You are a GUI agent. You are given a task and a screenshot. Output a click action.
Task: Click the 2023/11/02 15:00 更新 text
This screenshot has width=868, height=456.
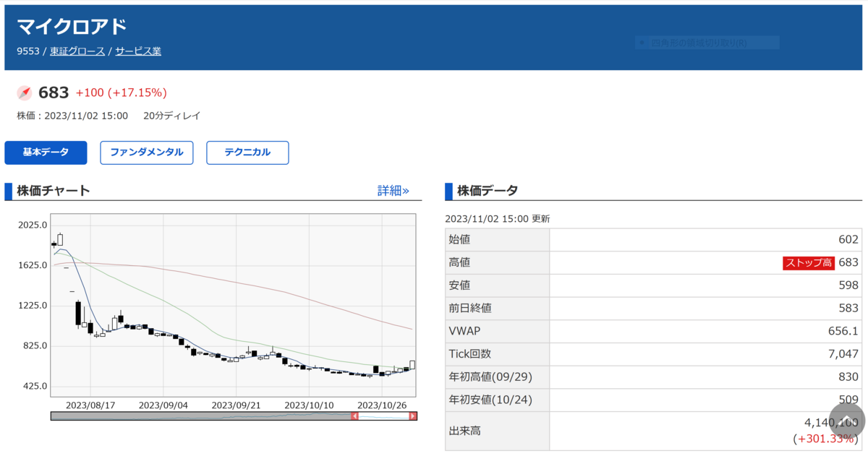coord(498,219)
